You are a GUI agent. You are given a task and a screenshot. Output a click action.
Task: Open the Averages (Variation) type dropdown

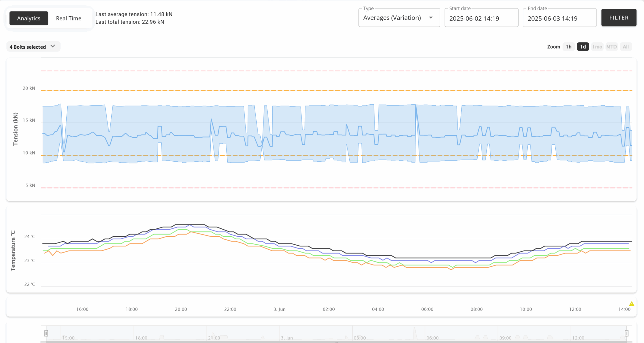click(x=399, y=18)
